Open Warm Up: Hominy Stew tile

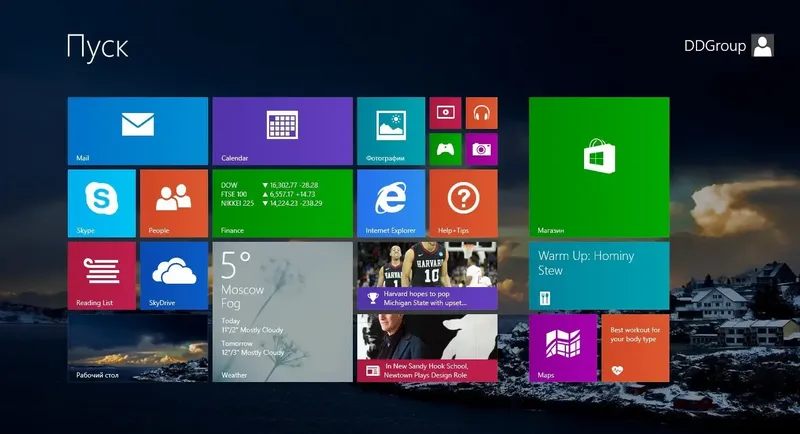(x=599, y=276)
